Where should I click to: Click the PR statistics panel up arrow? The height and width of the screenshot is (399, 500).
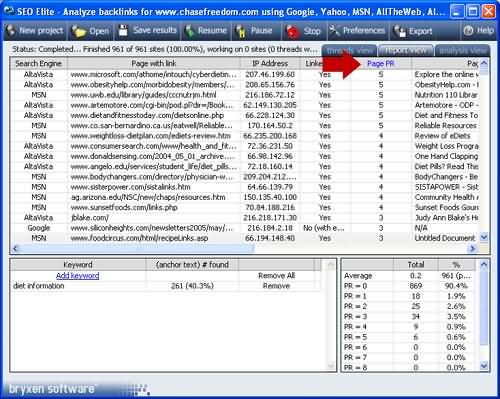pyautogui.click(x=484, y=265)
